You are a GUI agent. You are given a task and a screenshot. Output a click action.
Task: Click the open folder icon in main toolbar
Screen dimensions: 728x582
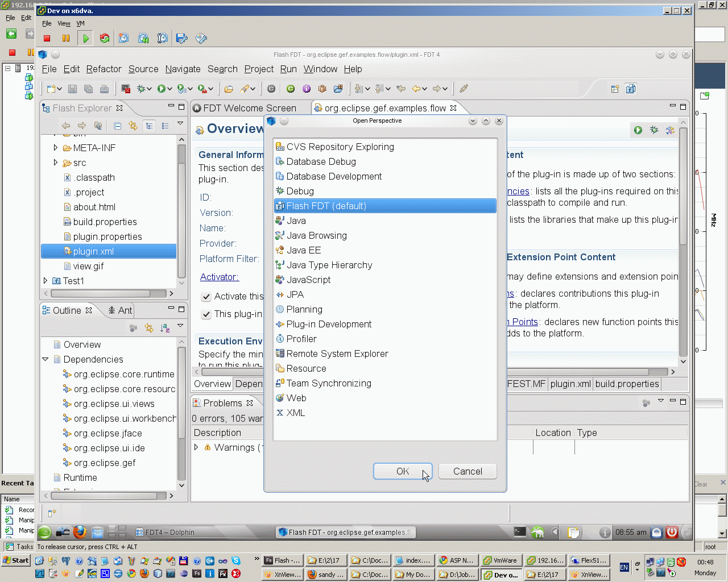pos(229,89)
